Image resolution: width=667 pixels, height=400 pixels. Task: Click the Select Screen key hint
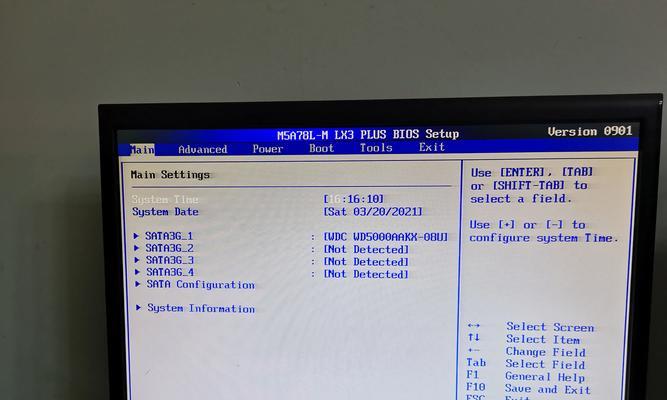[550, 327]
